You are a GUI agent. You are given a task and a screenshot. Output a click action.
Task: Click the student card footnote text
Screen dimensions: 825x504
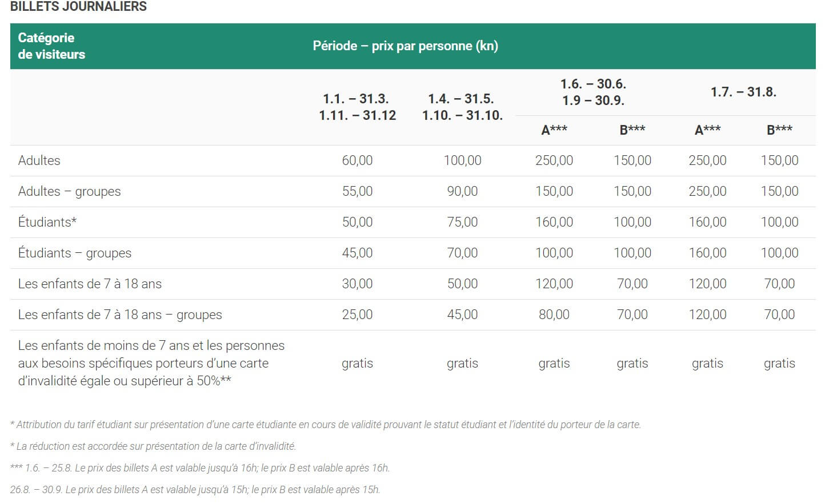pyautogui.click(x=326, y=425)
